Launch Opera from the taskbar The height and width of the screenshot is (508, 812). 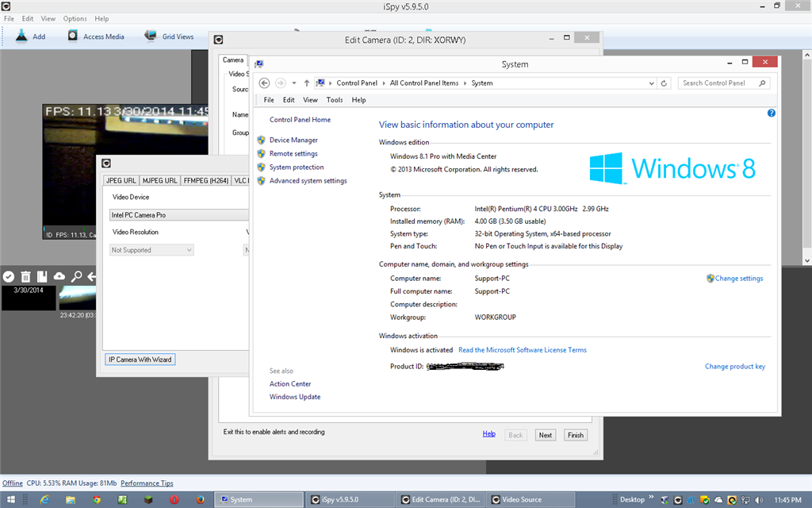[174, 500]
